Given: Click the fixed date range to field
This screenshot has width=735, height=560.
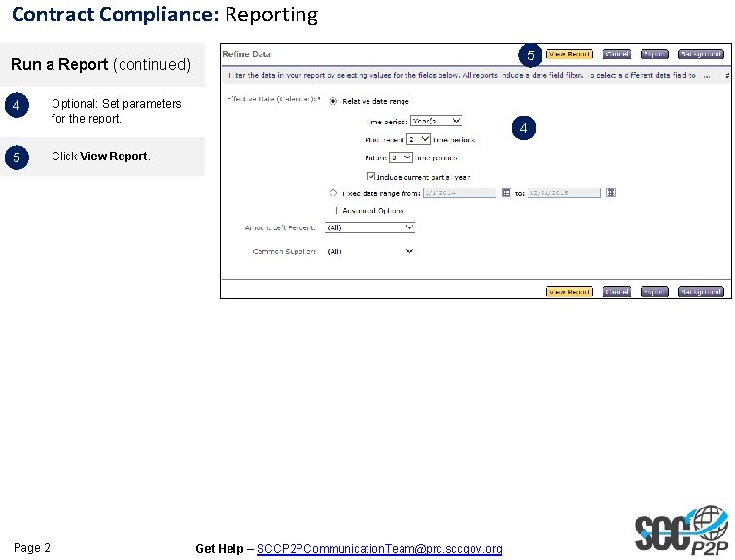Looking at the screenshot, I should click(x=564, y=192).
